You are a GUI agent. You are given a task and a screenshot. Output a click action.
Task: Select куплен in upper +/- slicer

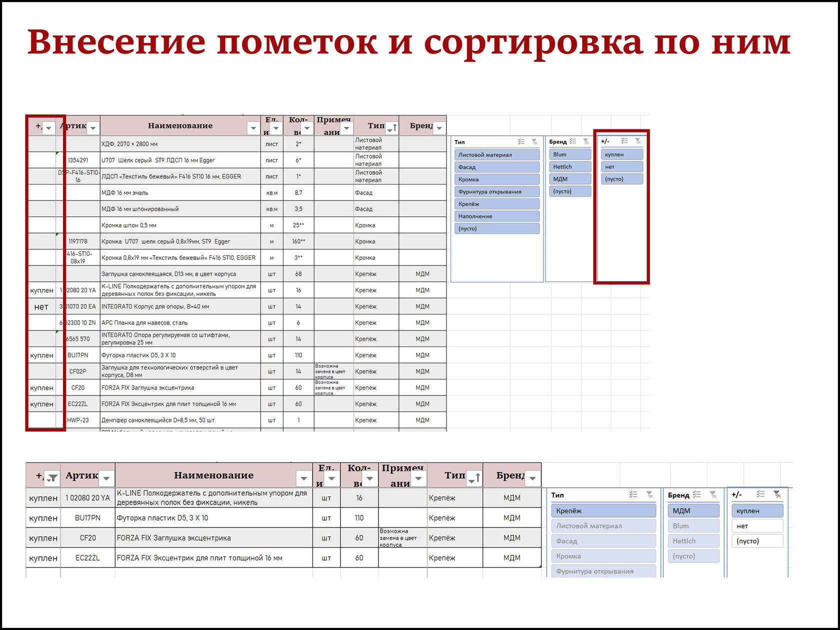point(622,154)
